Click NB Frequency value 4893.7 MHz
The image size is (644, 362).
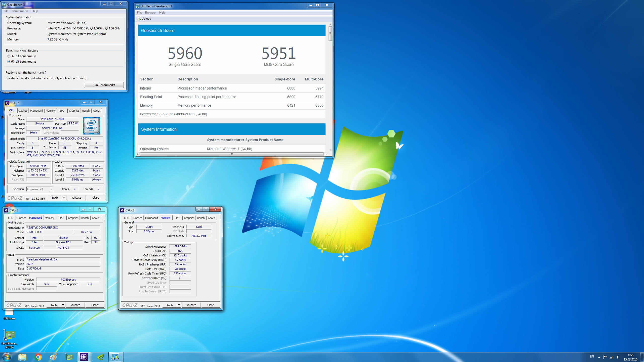coord(199,236)
